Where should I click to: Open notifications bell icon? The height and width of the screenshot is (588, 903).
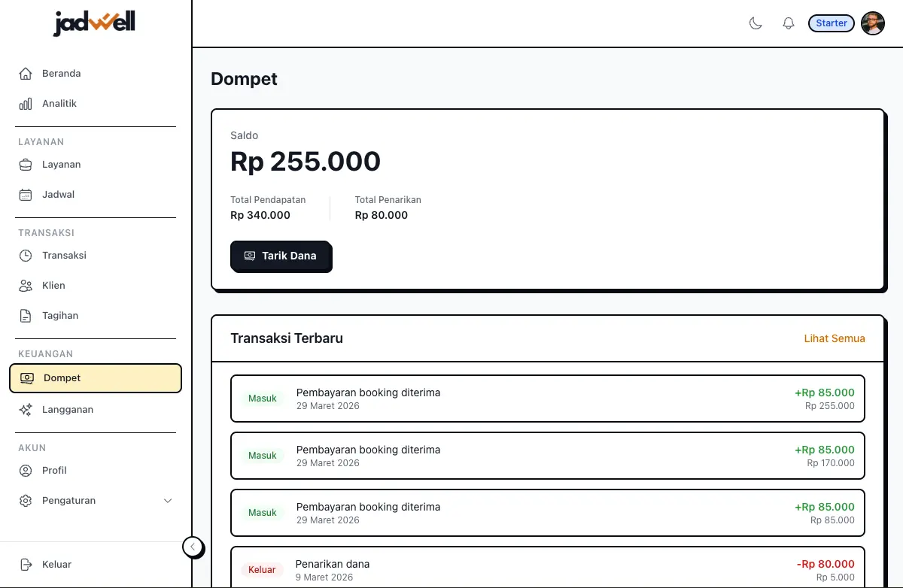pos(789,23)
